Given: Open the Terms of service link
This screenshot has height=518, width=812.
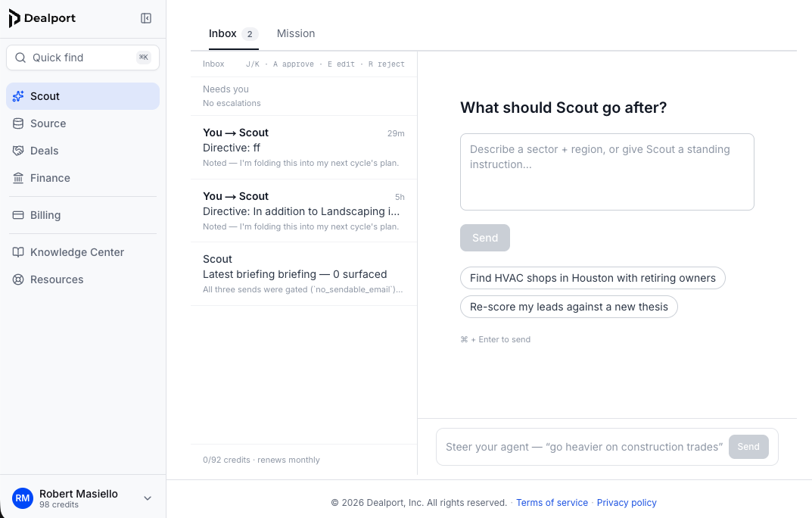Looking at the screenshot, I should point(552,502).
